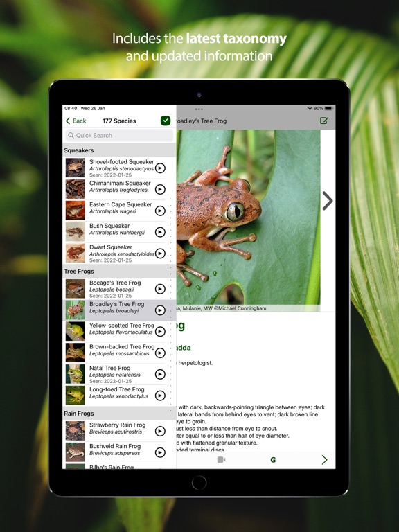Open the Strawberry Rain Frog entry name
The image size is (399, 532).
117,425
